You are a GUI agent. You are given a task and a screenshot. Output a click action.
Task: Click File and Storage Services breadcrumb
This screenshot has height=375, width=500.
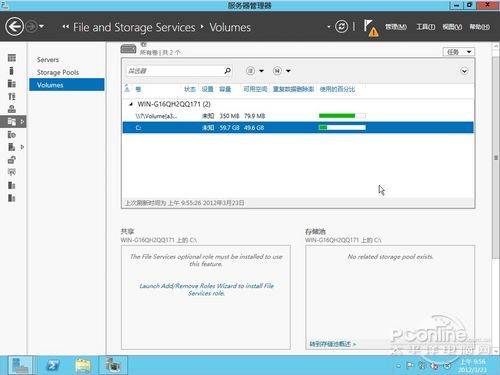tap(134, 27)
